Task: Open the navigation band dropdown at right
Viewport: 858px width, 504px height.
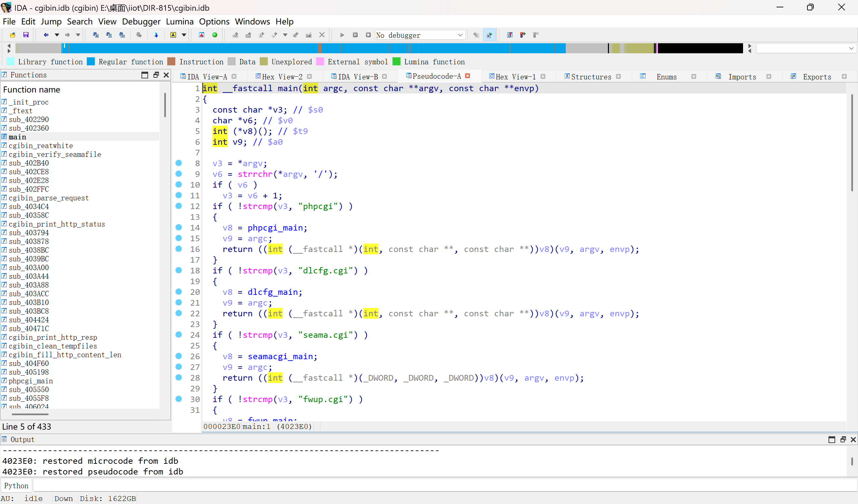Action: tap(852, 48)
